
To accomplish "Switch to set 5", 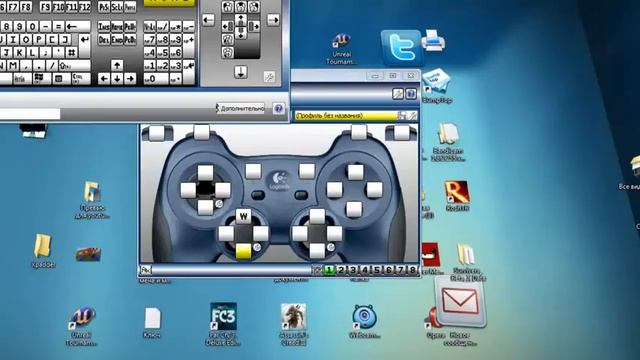I will 377,270.
